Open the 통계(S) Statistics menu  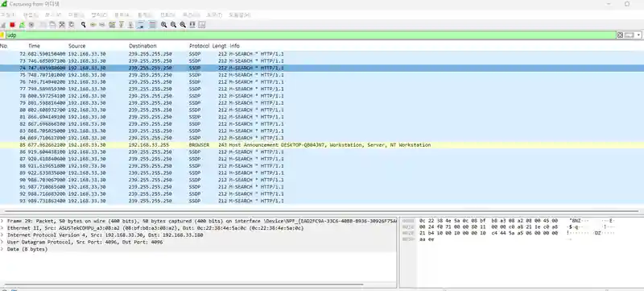[x=145, y=15]
